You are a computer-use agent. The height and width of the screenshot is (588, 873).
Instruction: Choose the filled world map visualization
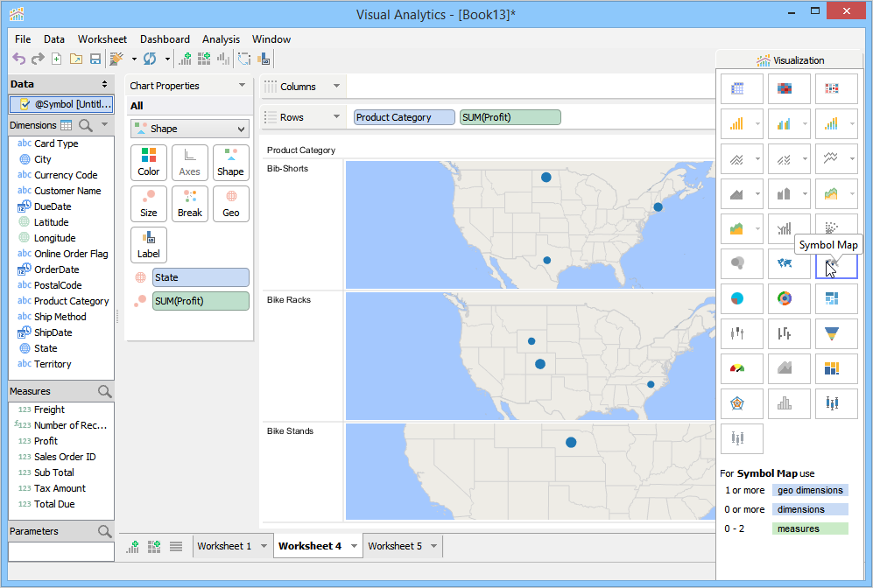[784, 262]
